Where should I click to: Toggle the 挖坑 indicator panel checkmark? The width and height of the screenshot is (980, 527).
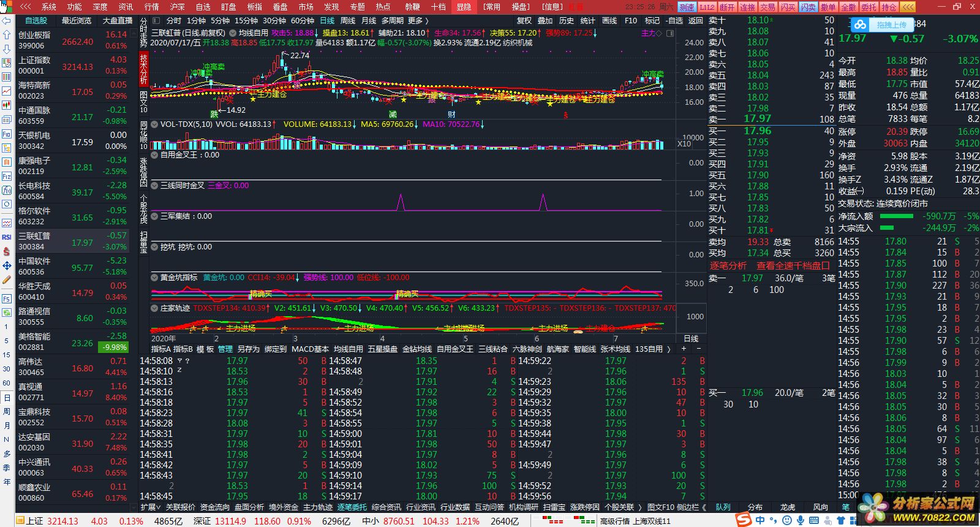154,247
